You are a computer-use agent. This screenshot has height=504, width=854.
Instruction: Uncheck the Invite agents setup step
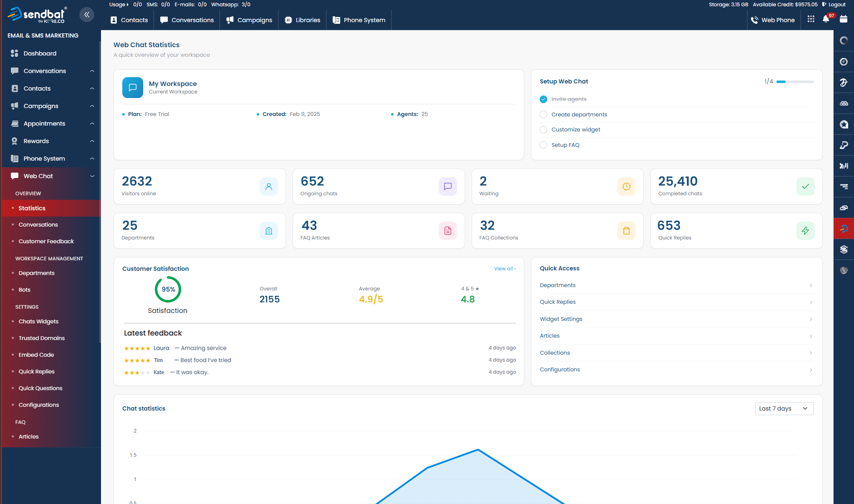(543, 99)
